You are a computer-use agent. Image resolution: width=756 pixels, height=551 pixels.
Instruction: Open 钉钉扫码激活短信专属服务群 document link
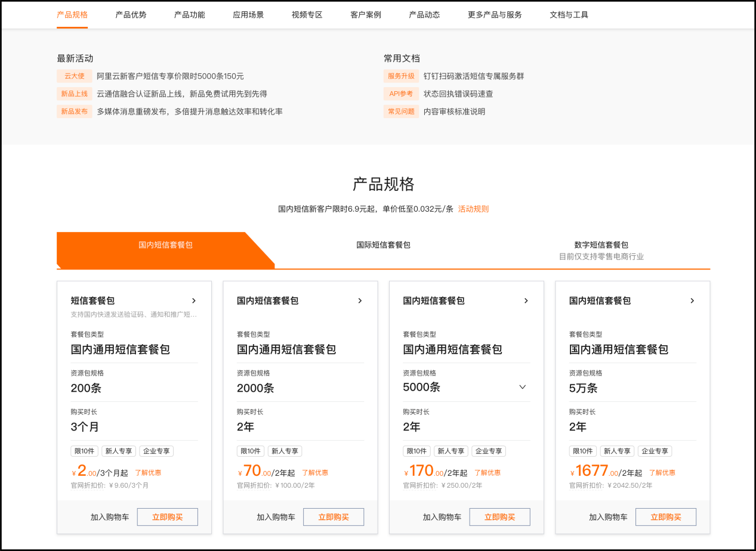473,76
